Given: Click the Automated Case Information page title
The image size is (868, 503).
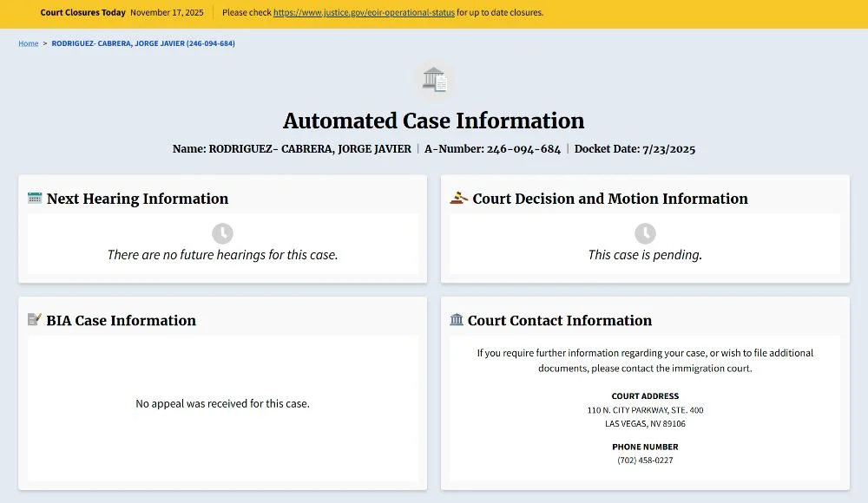Looking at the screenshot, I should pos(433,121).
